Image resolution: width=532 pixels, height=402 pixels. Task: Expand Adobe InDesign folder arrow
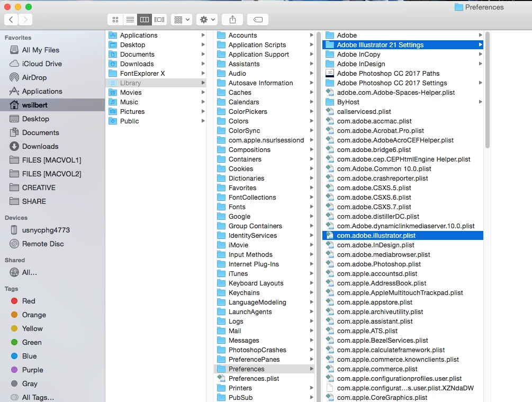pos(481,64)
